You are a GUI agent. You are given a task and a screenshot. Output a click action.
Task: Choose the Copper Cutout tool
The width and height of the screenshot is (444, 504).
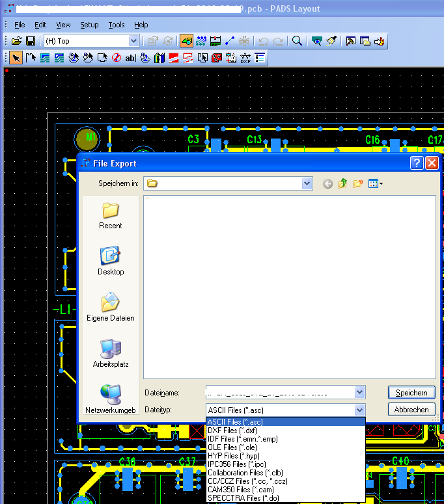[x=59, y=58]
